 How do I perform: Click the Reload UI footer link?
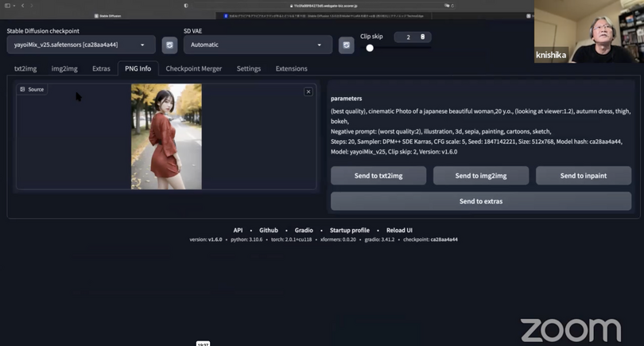click(399, 230)
